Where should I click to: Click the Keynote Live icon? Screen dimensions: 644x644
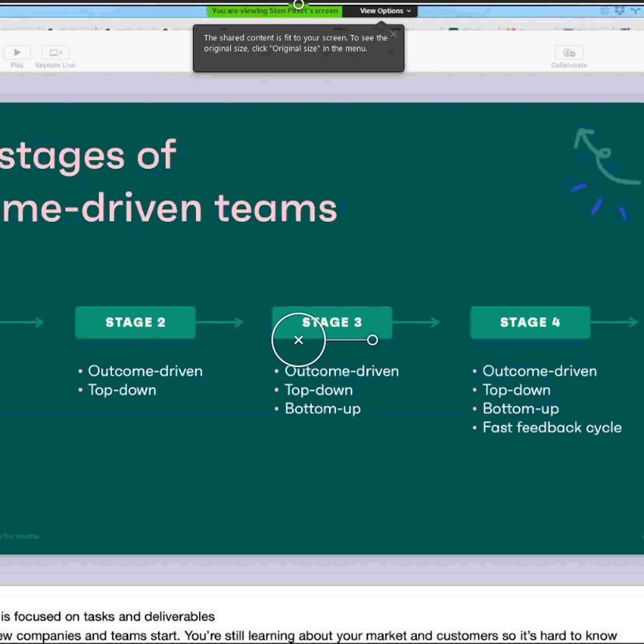pos(55,53)
